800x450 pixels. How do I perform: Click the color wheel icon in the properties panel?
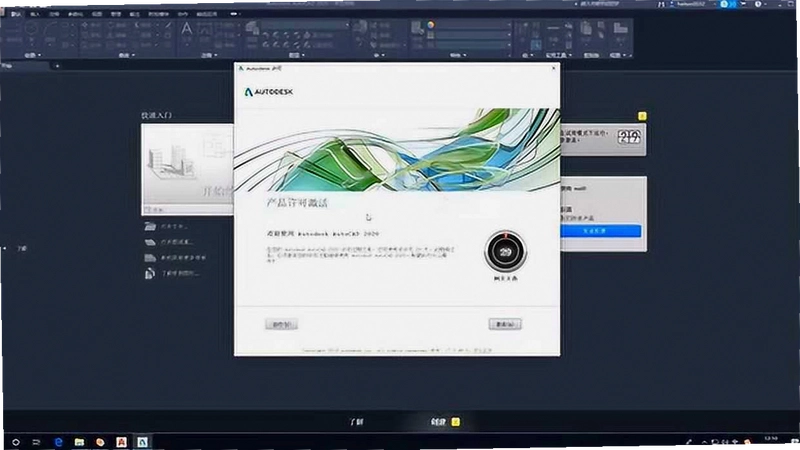[431, 24]
